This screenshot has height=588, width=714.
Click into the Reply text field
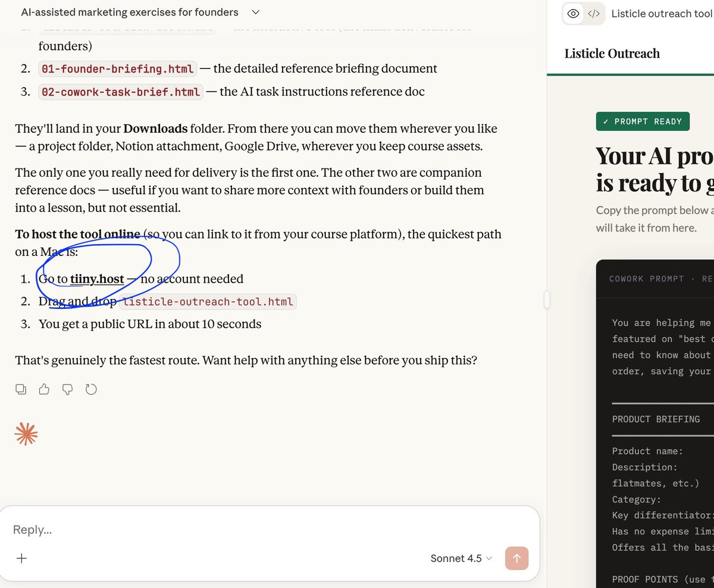pyautogui.click(x=270, y=530)
